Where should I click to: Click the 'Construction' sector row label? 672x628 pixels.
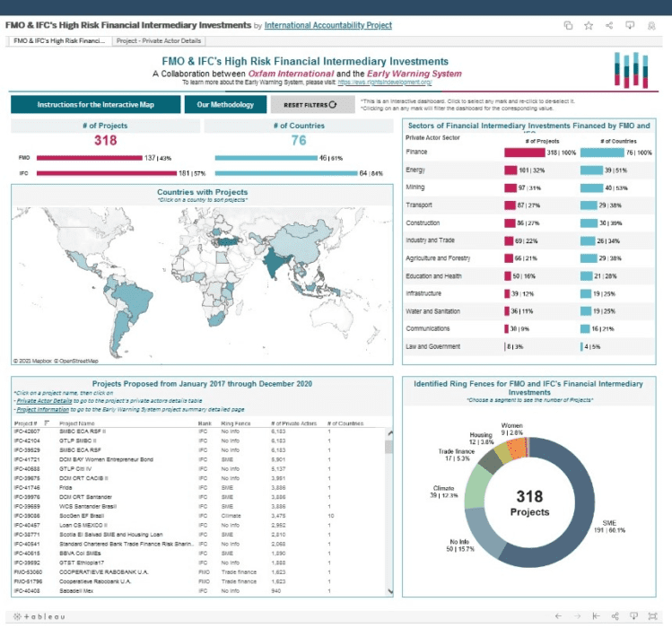[423, 222]
